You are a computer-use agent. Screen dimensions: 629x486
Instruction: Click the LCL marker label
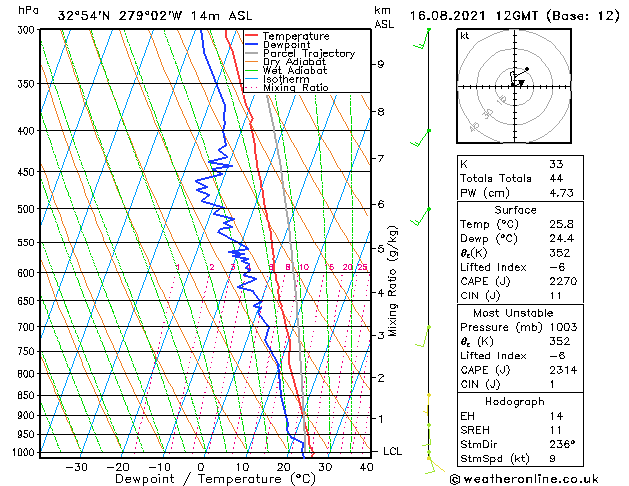(393, 451)
